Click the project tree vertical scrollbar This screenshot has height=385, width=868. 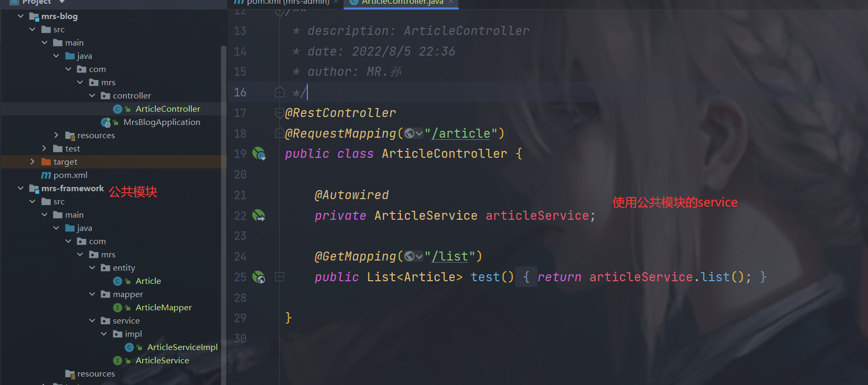tap(223, 212)
